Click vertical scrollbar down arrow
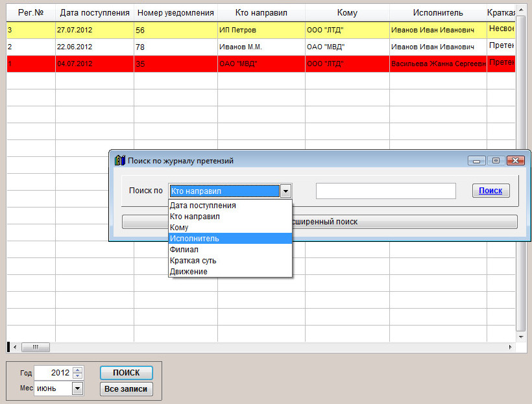This screenshot has height=404, width=532. pyautogui.click(x=521, y=337)
